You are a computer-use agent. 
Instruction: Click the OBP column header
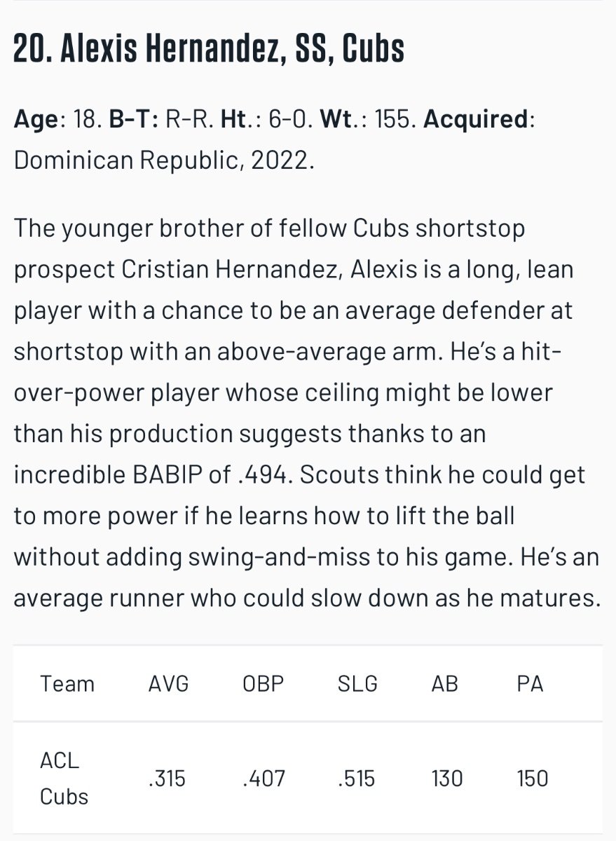[263, 683]
